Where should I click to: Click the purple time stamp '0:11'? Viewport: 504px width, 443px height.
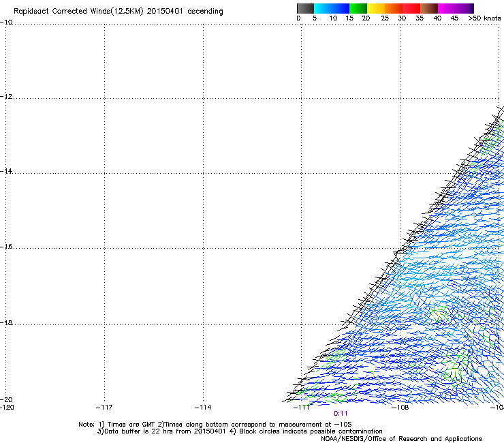341,414
